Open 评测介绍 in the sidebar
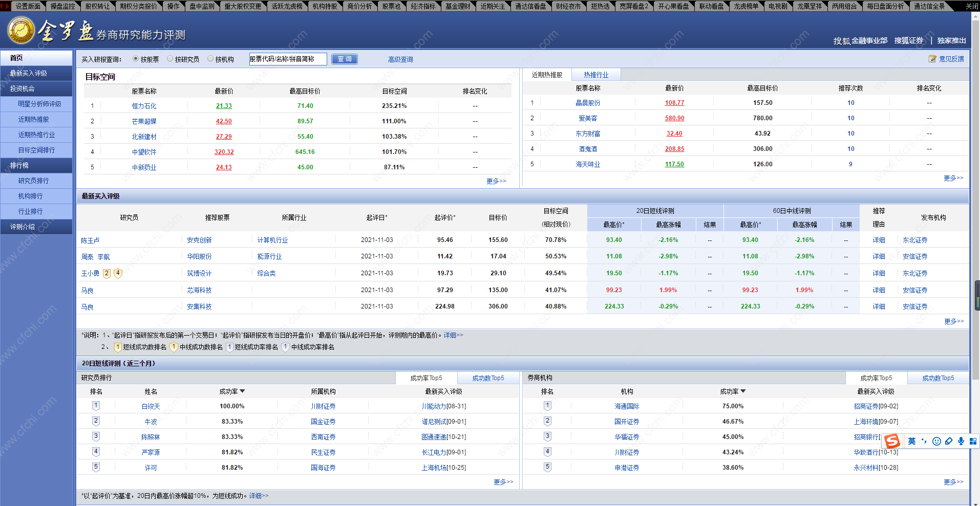 [x=36, y=227]
